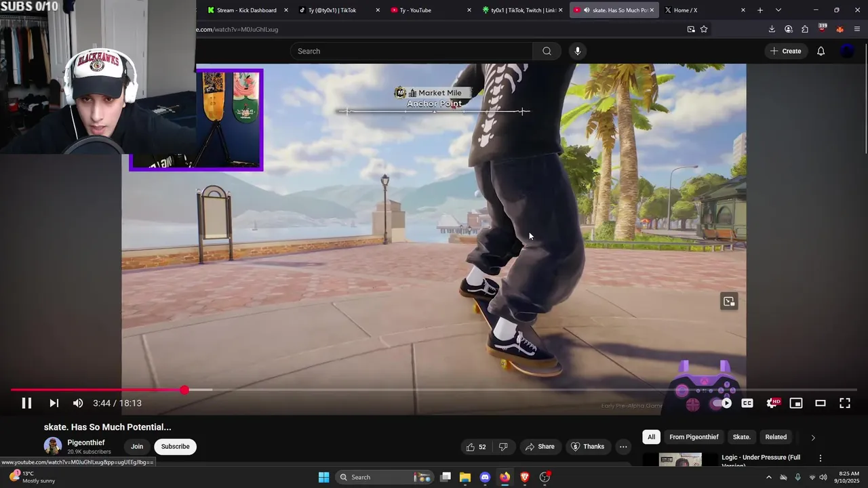Share the skate video
This screenshot has width=868, height=488.
point(540,447)
